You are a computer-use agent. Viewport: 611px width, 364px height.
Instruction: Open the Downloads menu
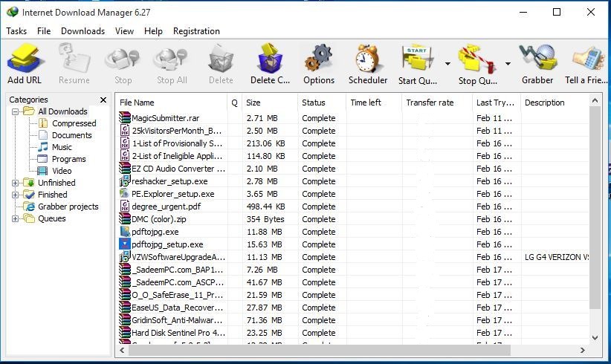(83, 31)
